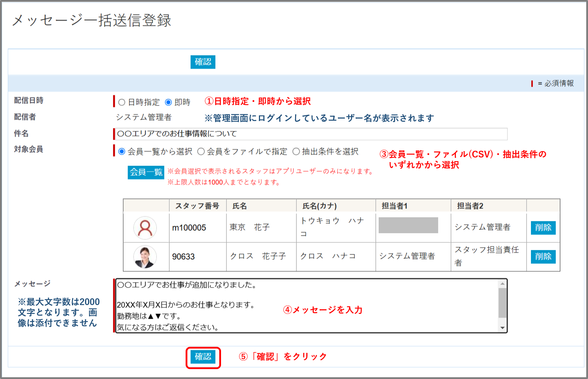Image resolution: width=588 pixels, height=379 pixels.
Task: Click the bottom 確認 button
Action: (203, 357)
